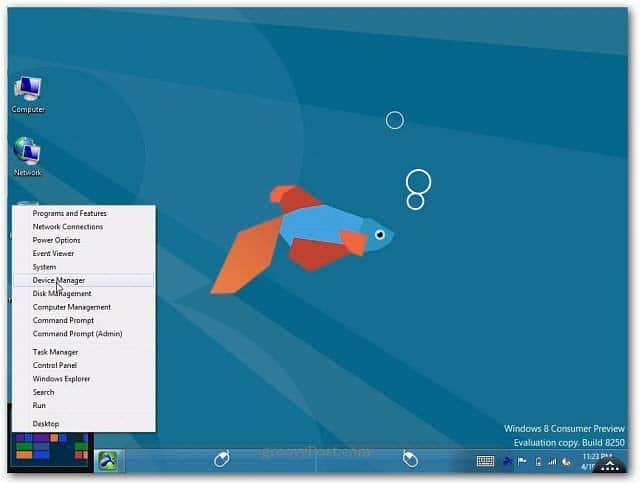Choose Desktop at the menu bottom
640x485 pixels.
pos(46,424)
